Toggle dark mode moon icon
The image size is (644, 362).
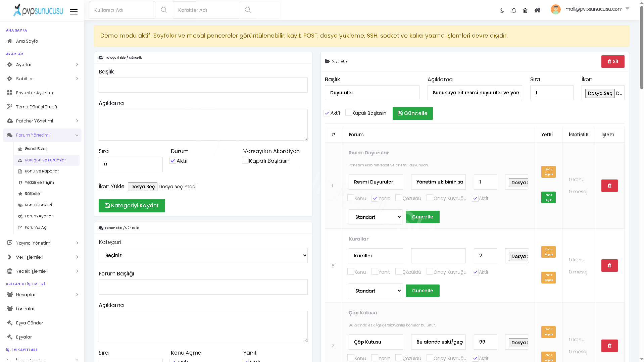(x=502, y=10)
